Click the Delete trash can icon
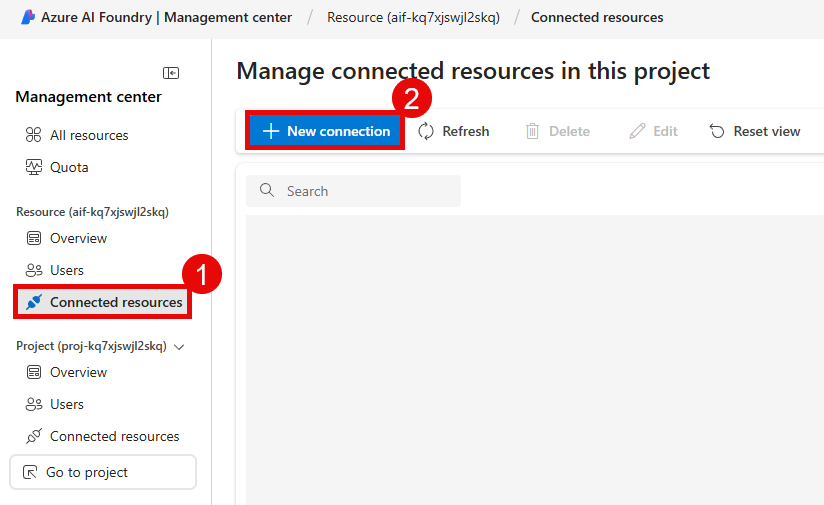This screenshot has width=824, height=505. (533, 131)
